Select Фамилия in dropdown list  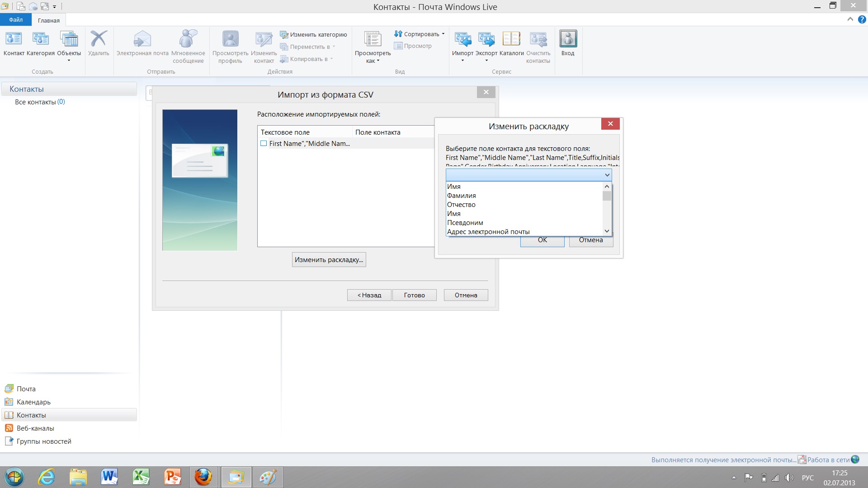point(524,196)
